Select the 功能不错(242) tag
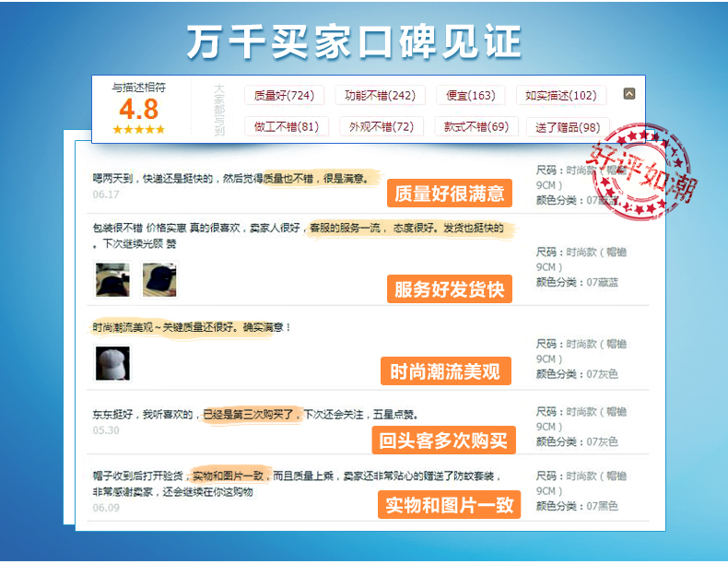The image size is (728, 564). pos(380,96)
